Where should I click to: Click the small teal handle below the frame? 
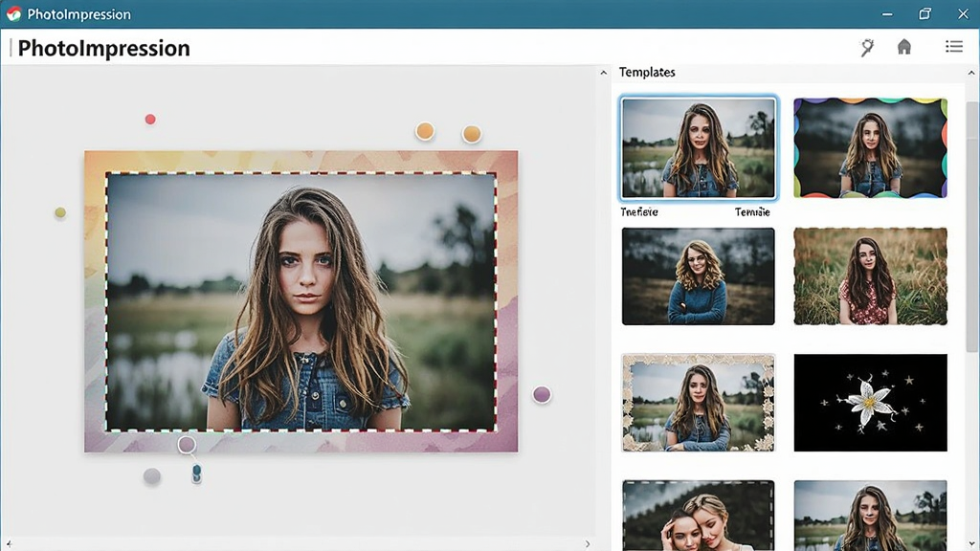point(196,474)
